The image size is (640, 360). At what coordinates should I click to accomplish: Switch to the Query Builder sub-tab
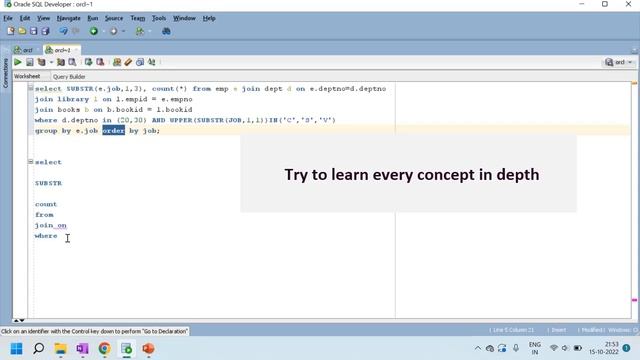(69, 76)
